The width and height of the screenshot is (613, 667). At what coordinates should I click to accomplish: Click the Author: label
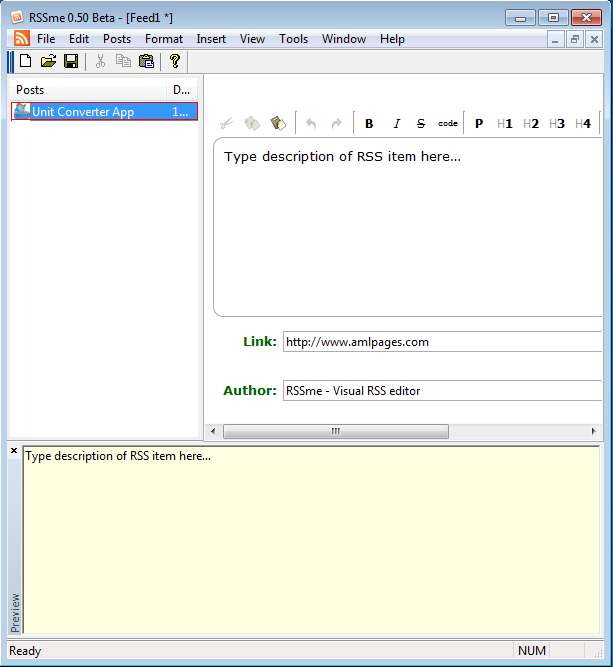[x=250, y=391]
